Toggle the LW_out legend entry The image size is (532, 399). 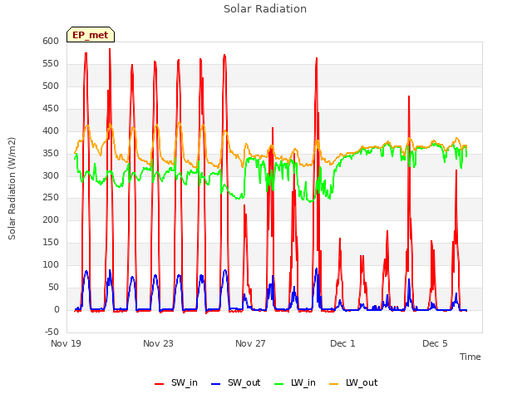click(x=353, y=382)
